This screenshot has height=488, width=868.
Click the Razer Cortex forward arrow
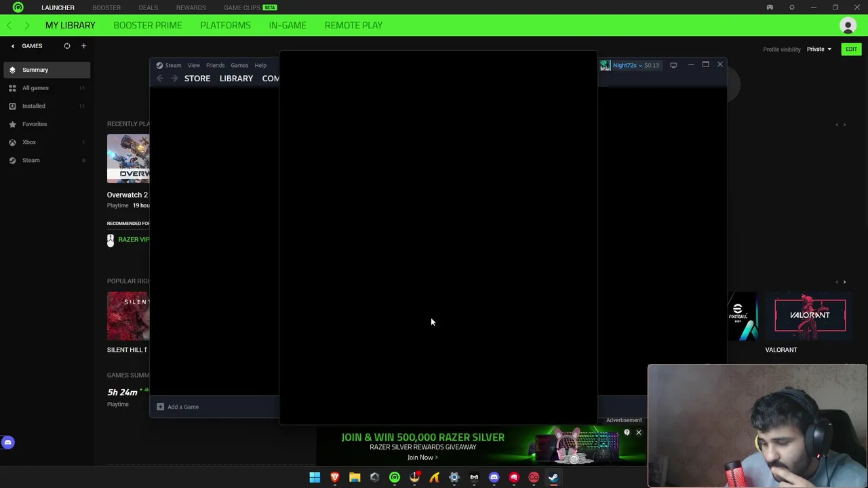coord(26,25)
